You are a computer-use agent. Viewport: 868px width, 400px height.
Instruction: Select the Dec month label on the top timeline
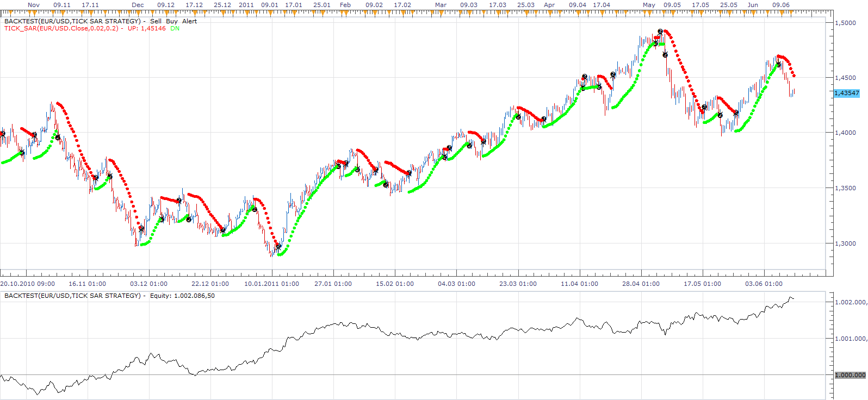(x=138, y=5)
